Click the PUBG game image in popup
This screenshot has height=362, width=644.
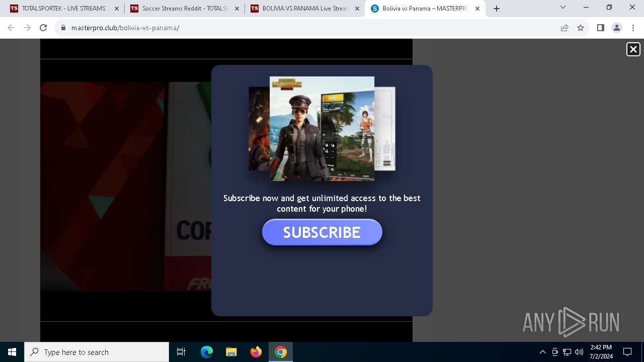point(322,129)
